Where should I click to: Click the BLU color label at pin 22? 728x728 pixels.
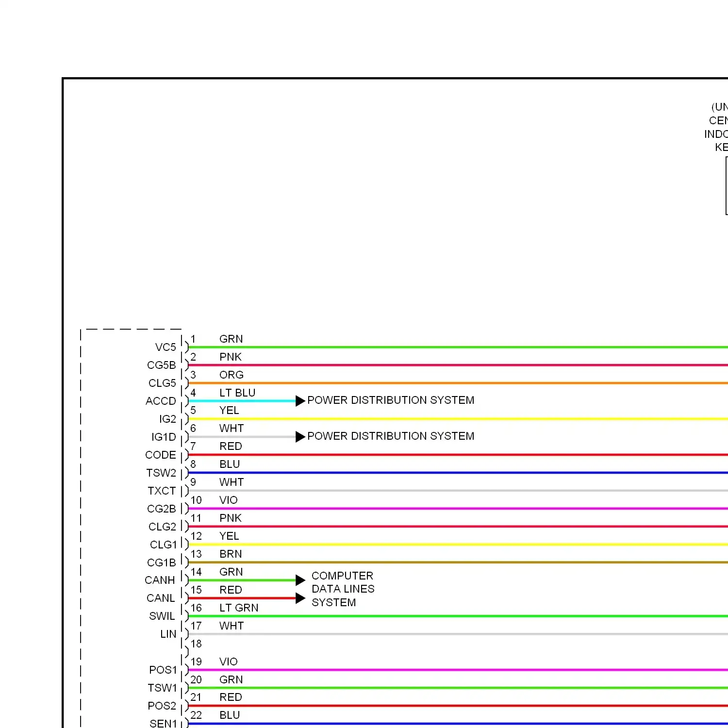click(230, 715)
